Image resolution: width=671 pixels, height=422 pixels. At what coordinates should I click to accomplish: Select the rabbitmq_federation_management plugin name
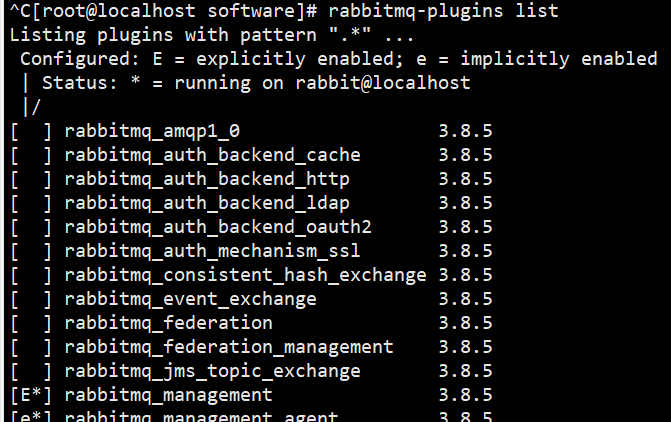[x=229, y=347]
